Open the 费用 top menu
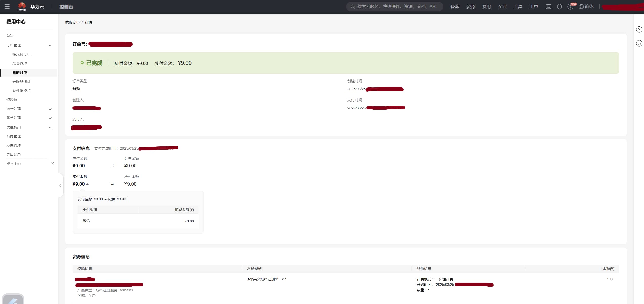 click(x=486, y=7)
